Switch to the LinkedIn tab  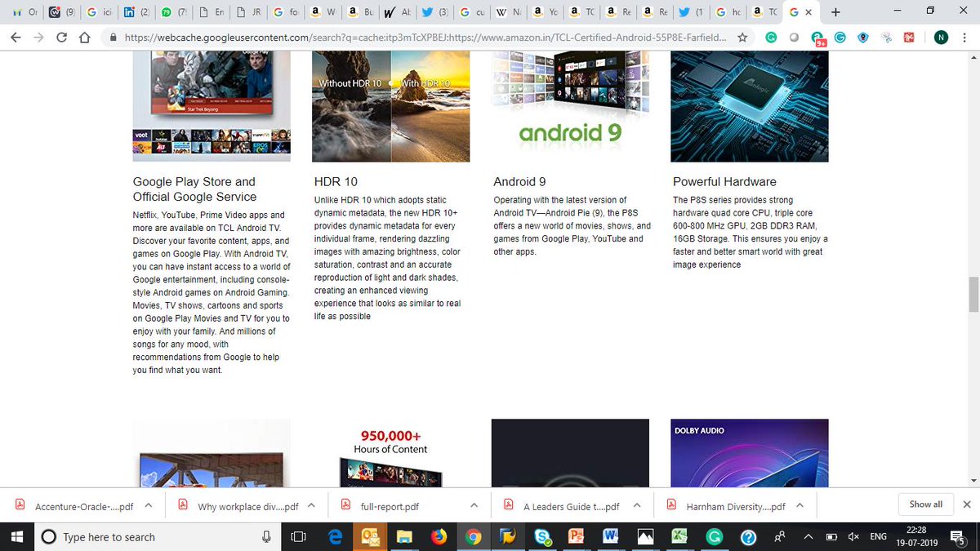(138, 12)
